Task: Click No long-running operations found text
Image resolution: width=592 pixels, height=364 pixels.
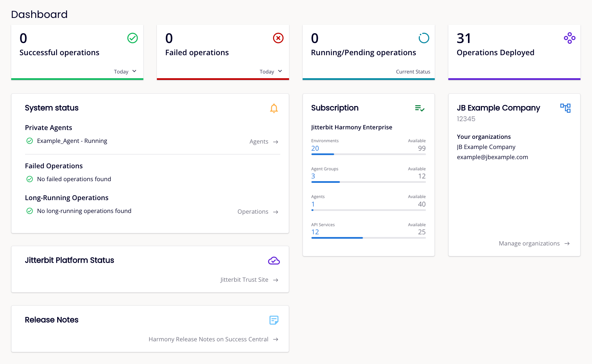Action: click(84, 211)
